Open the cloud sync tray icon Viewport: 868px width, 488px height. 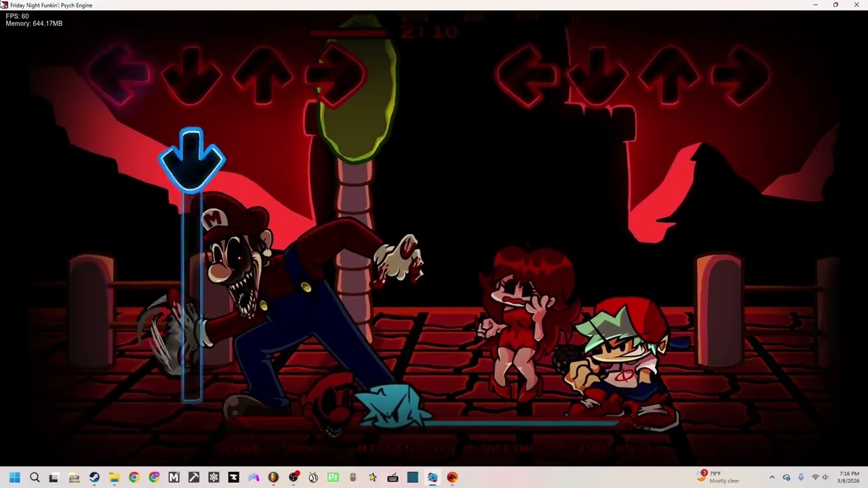(x=787, y=477)
